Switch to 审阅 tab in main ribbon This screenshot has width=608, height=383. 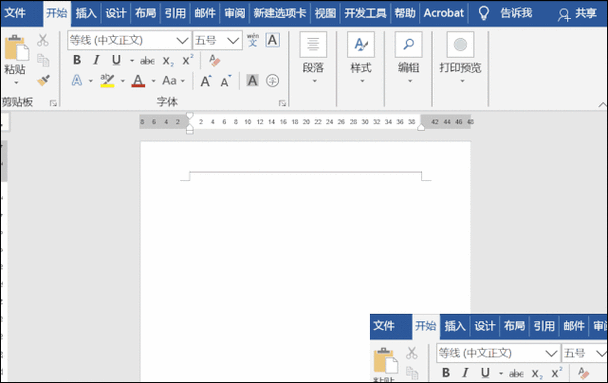coord(235,13)
